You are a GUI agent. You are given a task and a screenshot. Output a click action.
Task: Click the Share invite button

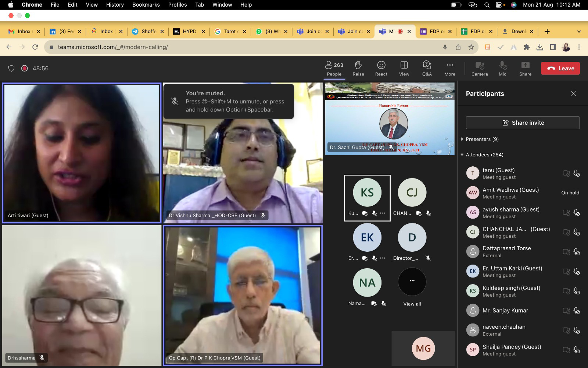pos(523,123)
